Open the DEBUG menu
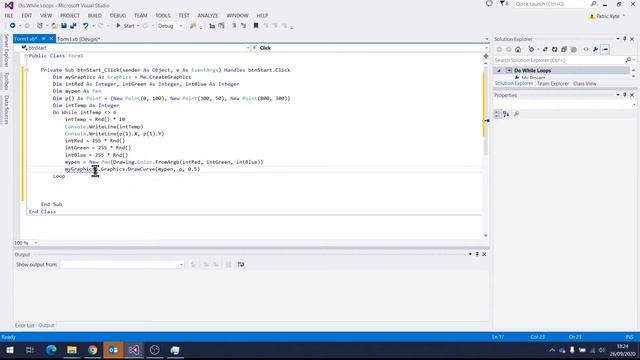The height and width of the screenshot is (360, 640). (118, 16)
